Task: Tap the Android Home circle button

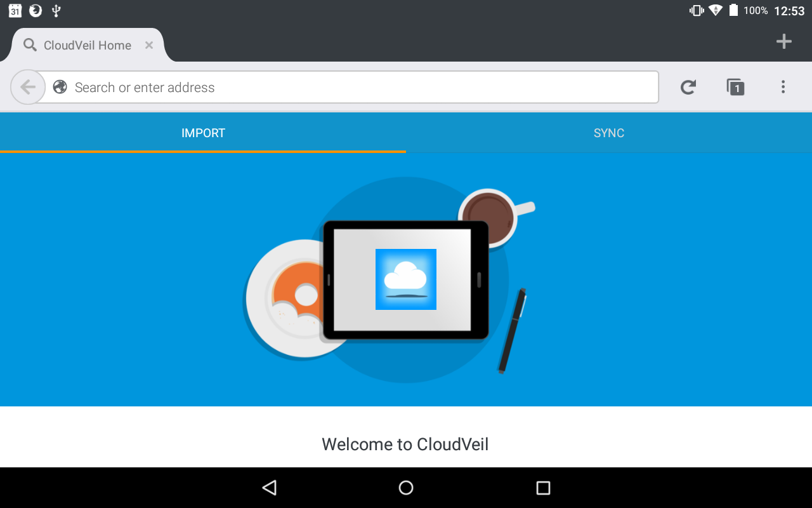Action: pos(406,488)
